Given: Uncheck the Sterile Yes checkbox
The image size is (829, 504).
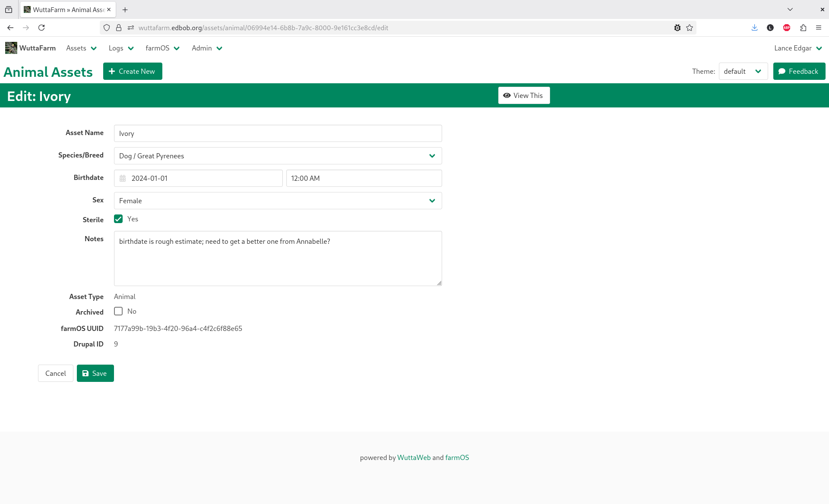Looking at the screenshot, I should click(118, 219).
